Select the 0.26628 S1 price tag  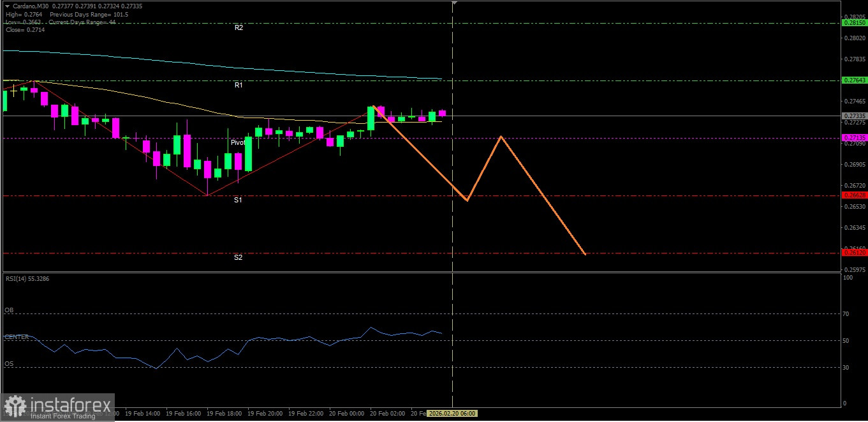[x=855, y=195]
